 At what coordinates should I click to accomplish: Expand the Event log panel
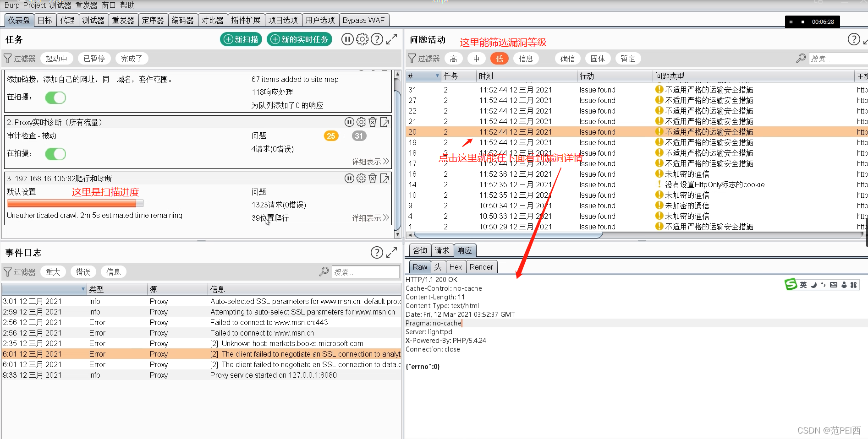391,253
